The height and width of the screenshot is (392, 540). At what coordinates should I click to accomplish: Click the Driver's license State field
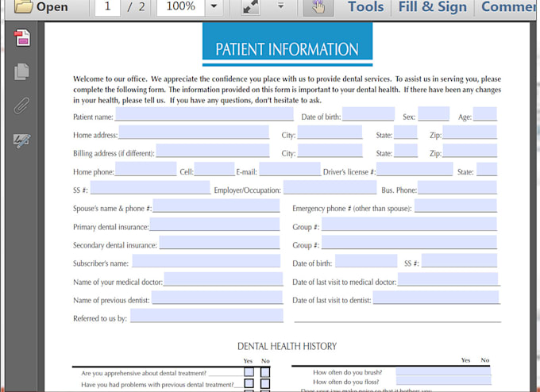coord(487,169)
